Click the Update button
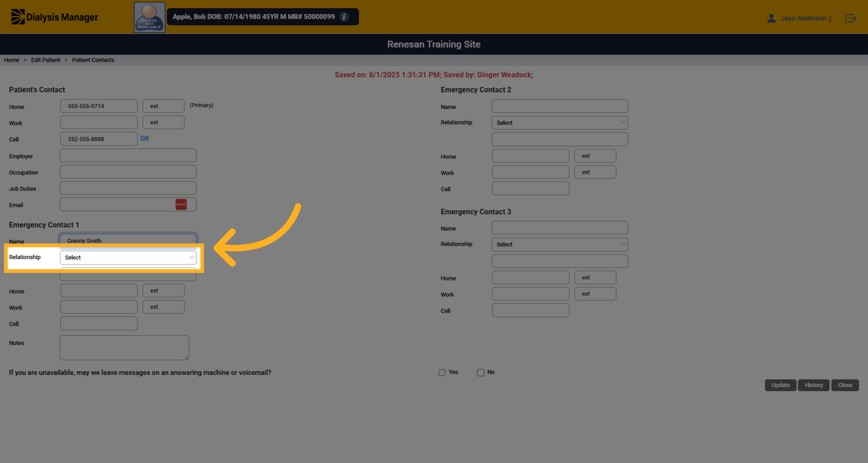 (780, 385)
